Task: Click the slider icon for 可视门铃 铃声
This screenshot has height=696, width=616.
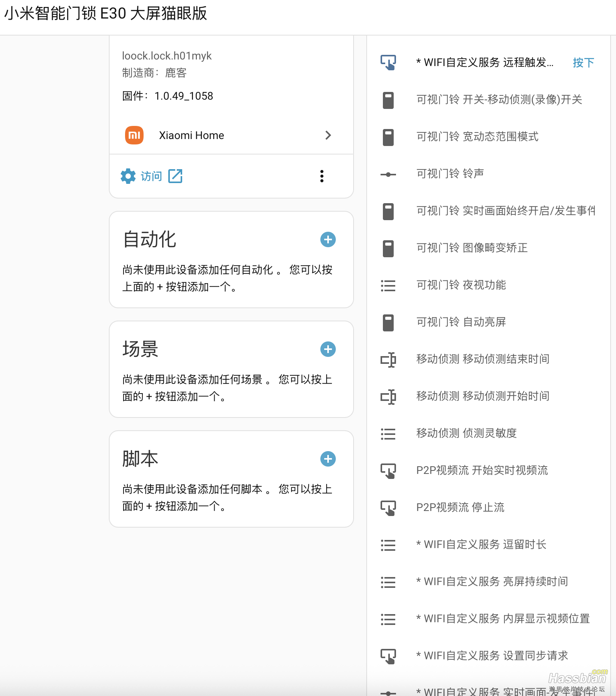Action: click(388, 175)
